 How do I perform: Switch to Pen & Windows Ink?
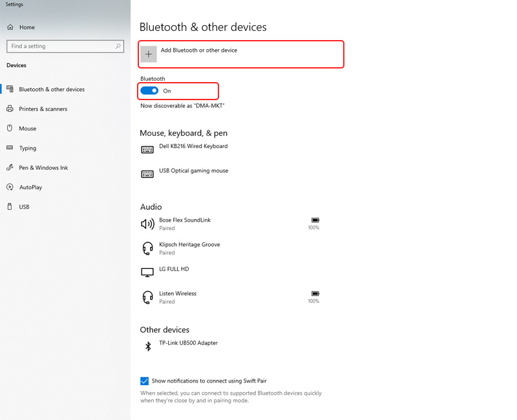(43, 168)
